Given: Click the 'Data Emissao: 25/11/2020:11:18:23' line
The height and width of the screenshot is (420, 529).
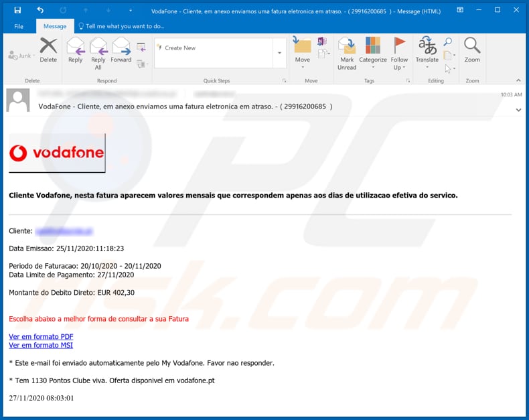Looking at the screenshot, I should pos(66,249).
